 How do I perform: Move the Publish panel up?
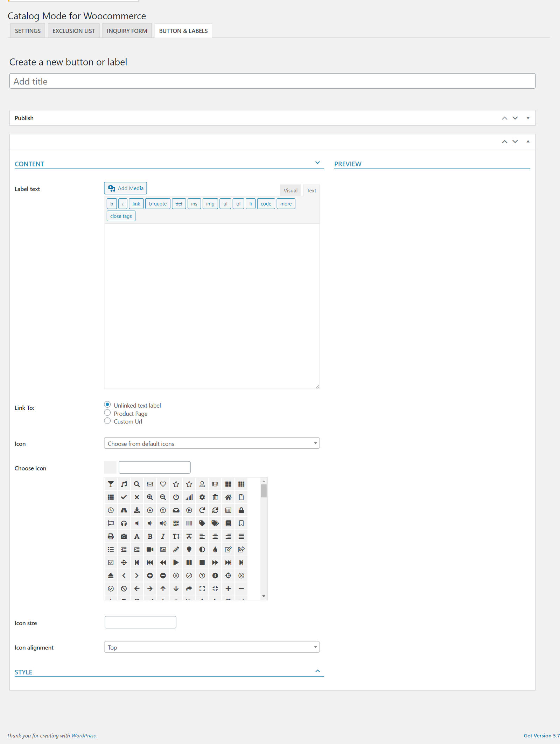coord(504,118)
